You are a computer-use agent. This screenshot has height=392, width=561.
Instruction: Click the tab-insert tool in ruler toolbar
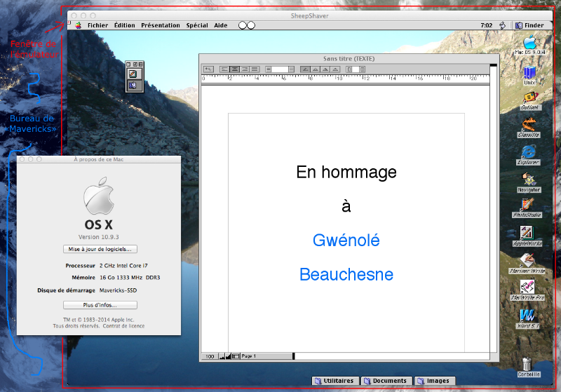coord(208,69)
